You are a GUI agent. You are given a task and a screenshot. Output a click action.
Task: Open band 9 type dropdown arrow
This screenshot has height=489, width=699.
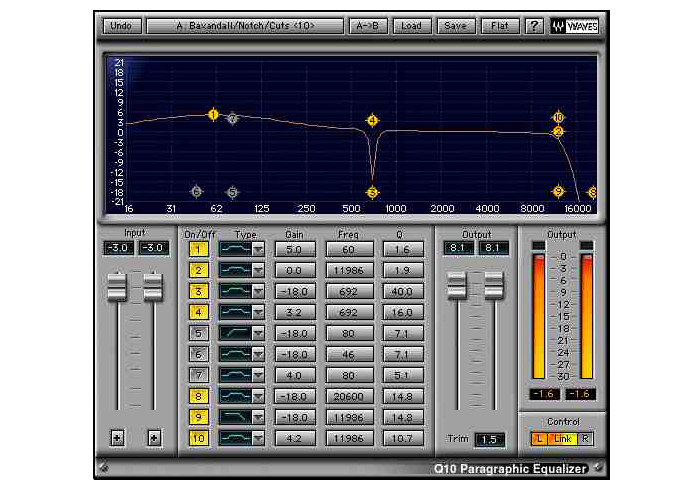click(x=258, y=417)
